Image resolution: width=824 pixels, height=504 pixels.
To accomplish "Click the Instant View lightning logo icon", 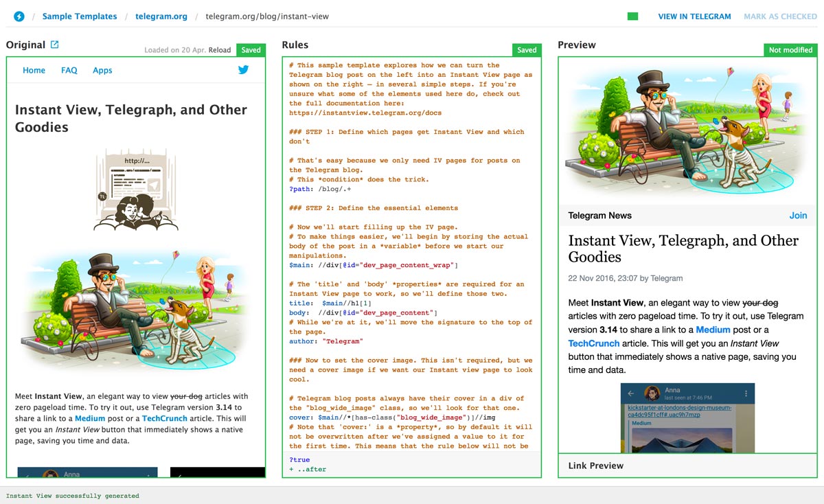I will pyautogui.click(x=19, y=16).
